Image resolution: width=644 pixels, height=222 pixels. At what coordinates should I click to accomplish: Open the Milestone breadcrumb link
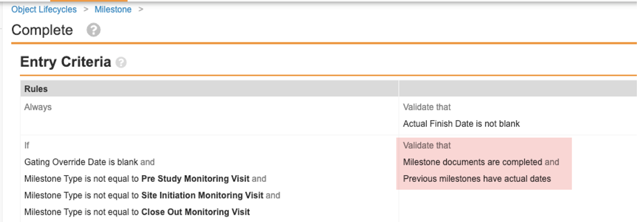(x=113, y=10)
